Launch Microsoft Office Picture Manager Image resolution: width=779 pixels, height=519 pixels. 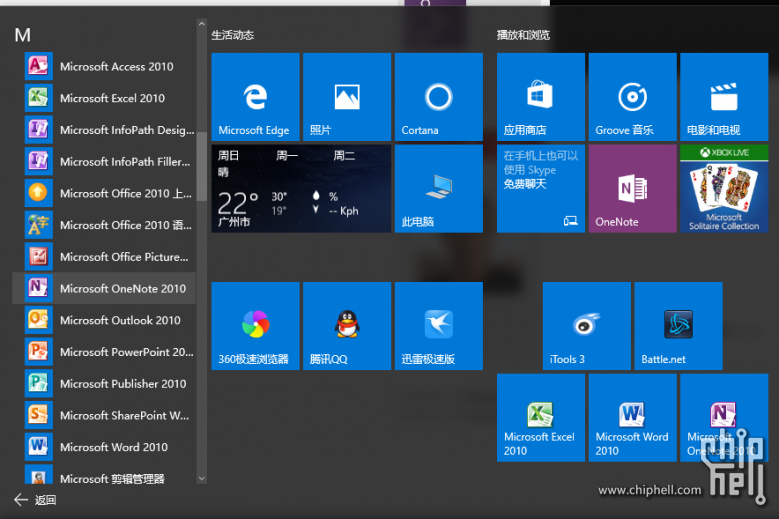click(x=104, y=257)
